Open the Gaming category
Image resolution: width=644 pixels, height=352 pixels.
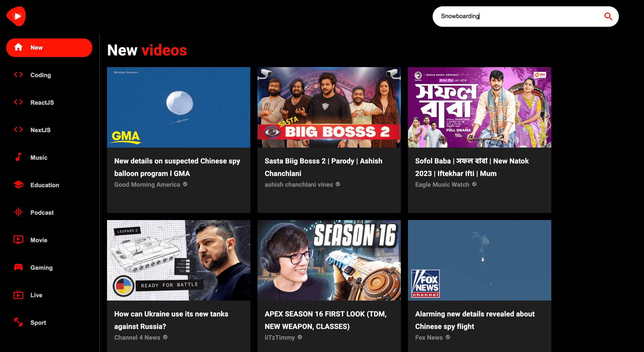click(x=49, y=267)
